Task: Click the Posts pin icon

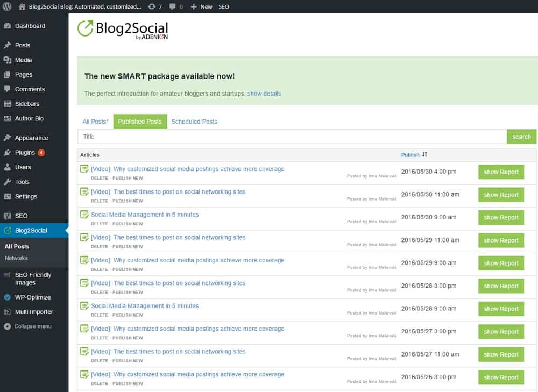Action: [x=7, y=45]
